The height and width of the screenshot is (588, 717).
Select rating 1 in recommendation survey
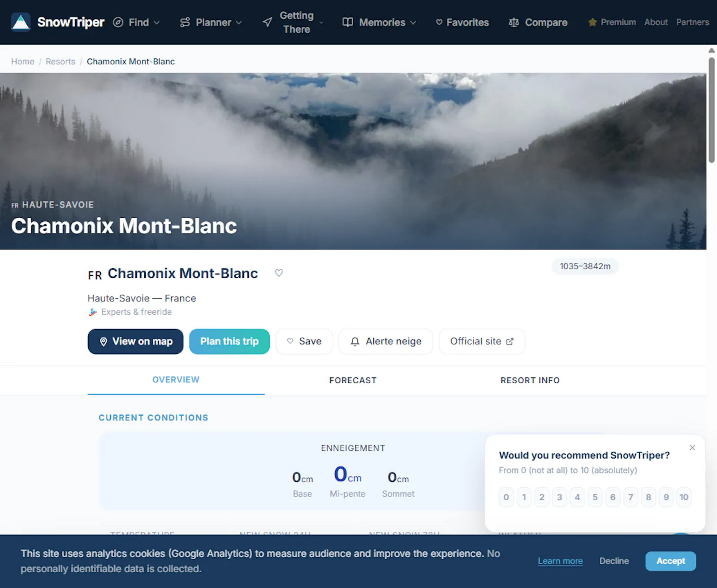[524, 497]
